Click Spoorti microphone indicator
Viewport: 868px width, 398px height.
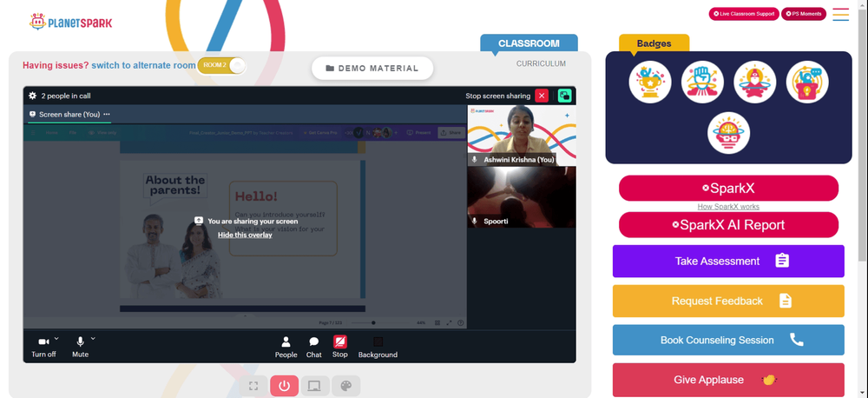pyautogui.click(x=475, y=222)
